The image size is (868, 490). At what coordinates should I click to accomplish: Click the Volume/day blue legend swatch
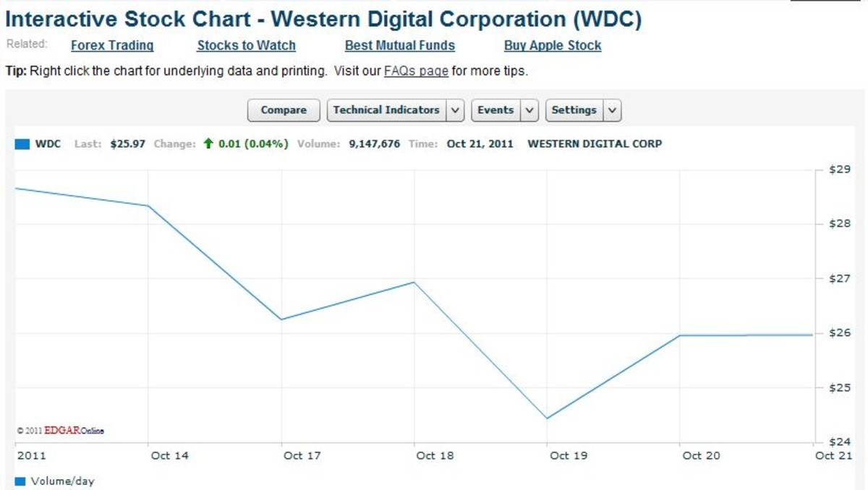point(20,481)
